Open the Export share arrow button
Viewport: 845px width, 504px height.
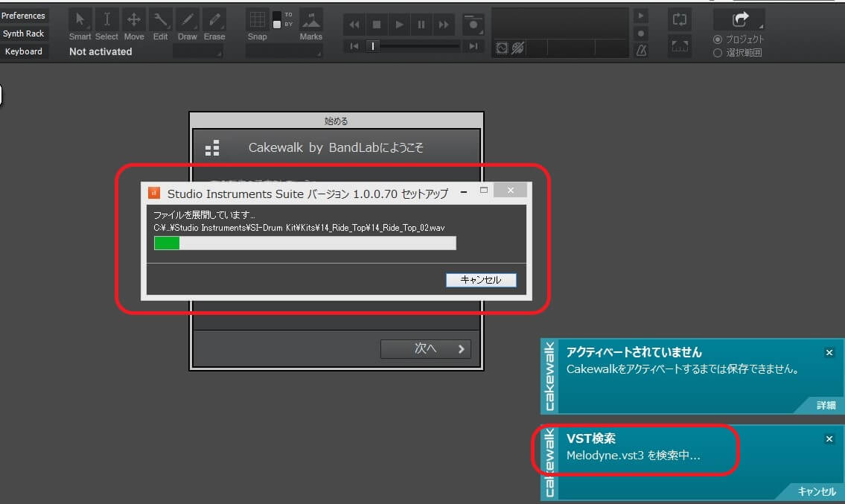pos(739,20)
